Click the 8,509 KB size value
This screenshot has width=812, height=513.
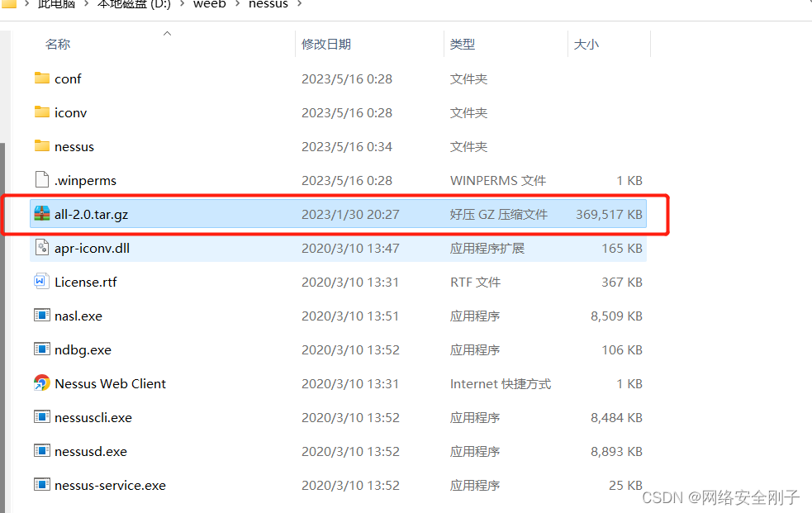[x=617, y=316]
